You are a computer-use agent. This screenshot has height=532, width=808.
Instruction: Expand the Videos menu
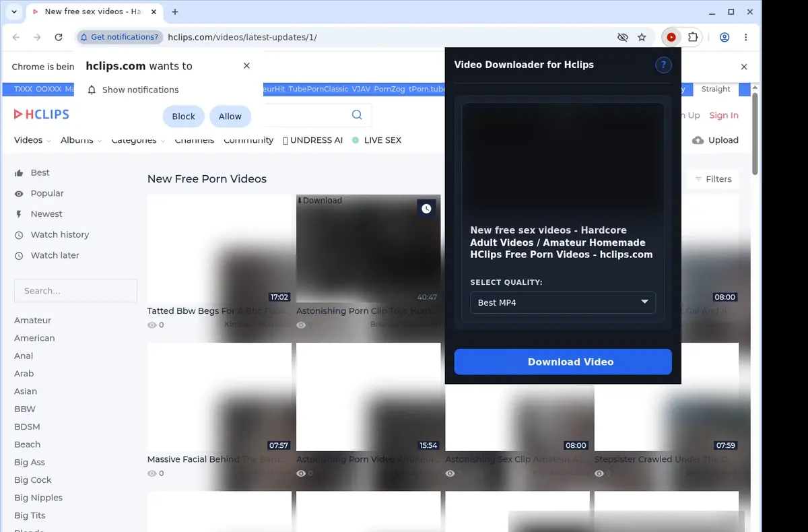click(32, 140)
